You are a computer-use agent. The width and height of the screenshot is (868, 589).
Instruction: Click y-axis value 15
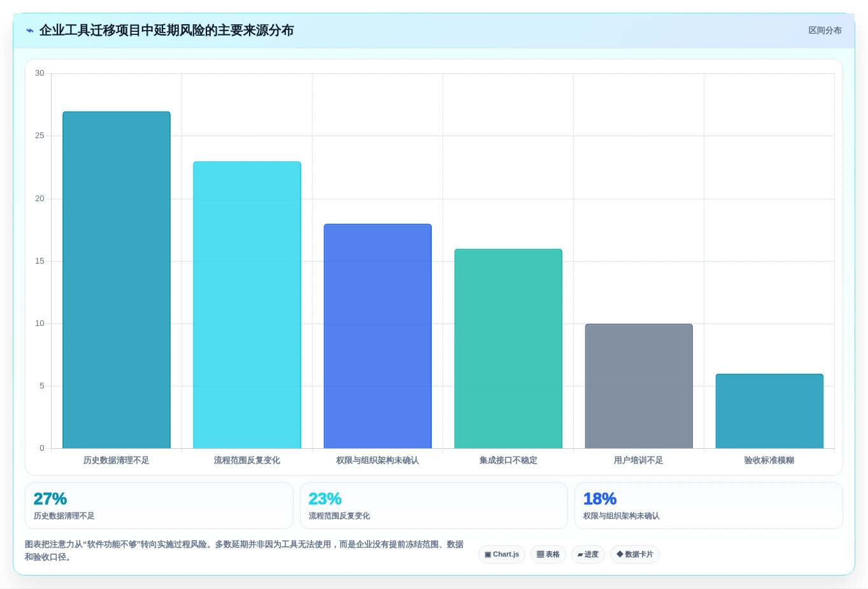(x=39, y=261)
